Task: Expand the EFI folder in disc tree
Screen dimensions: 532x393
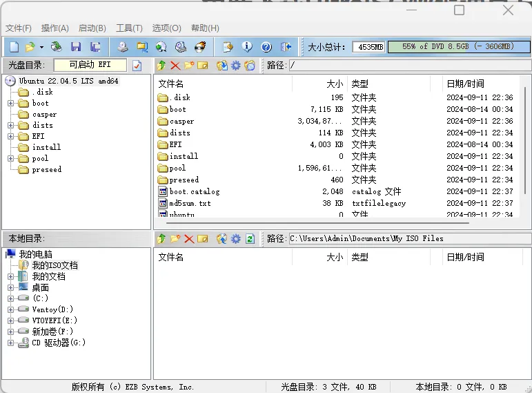Action: 10,137
